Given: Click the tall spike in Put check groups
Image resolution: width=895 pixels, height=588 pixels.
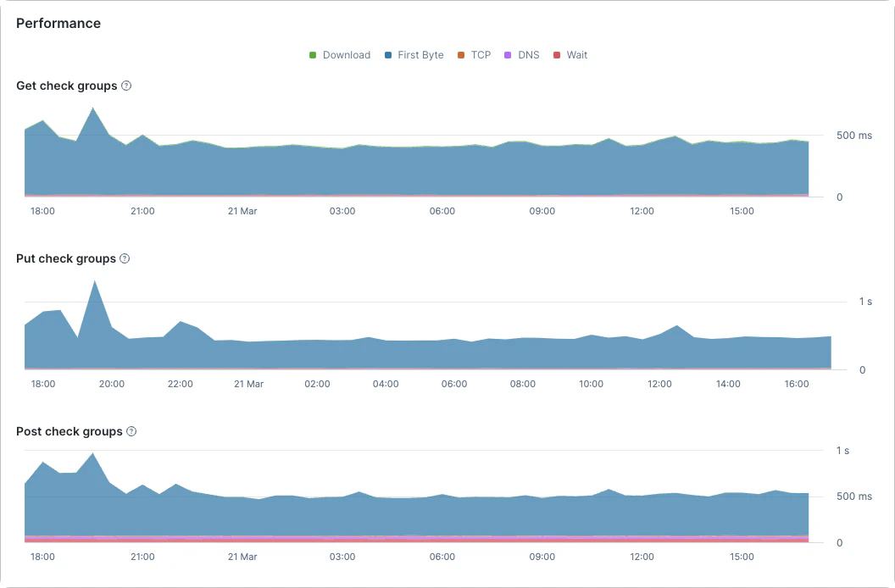Looking at the screenshot, I should [96, 292].
